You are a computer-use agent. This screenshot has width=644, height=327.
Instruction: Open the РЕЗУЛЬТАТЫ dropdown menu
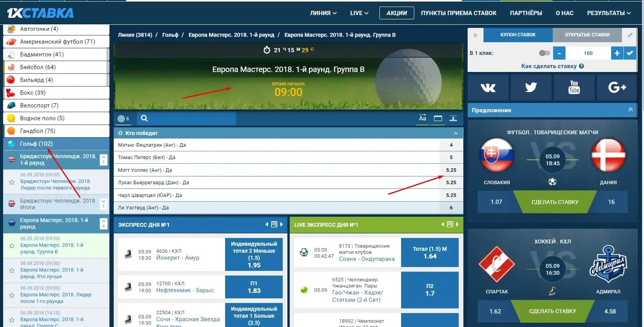609,13
